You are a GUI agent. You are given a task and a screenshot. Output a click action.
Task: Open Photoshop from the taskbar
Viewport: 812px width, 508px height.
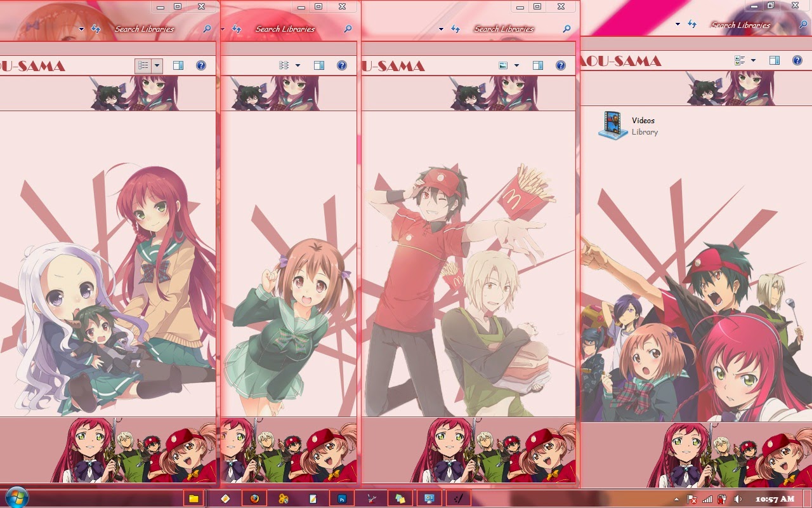pyautogui.click(x=342, y=498)
